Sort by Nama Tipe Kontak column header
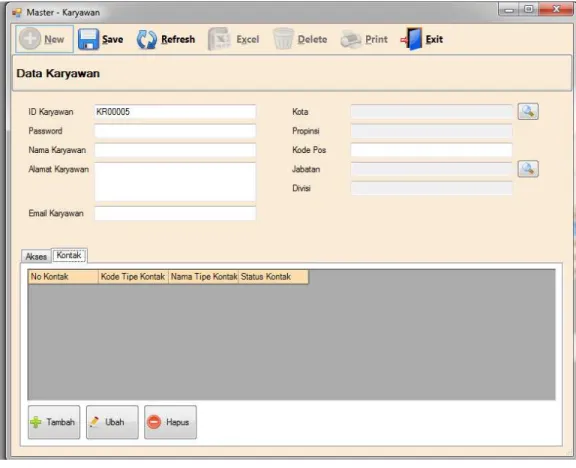Screen dimensions: 576x468 click(x=204, y=277)
